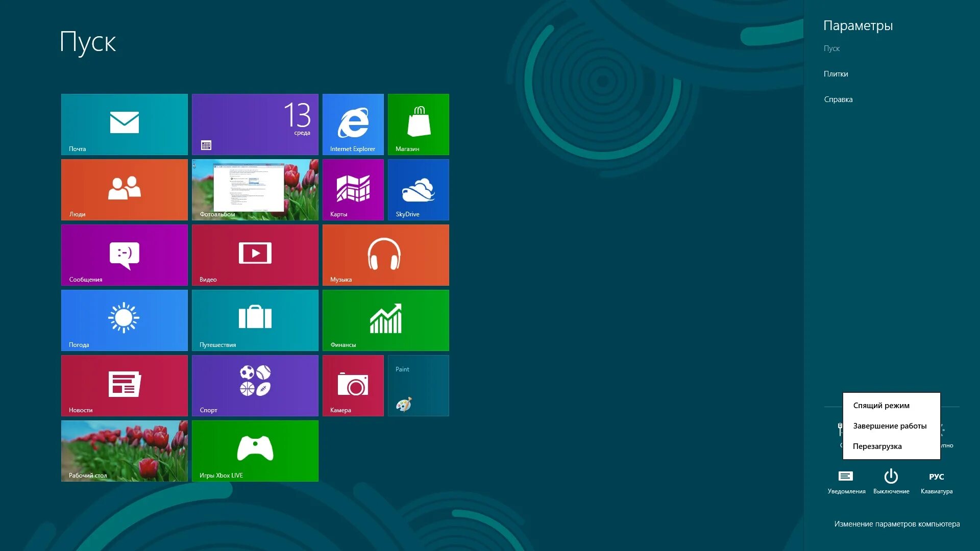The height and width of the screenshot is (551, 980).
Task: Select Спящий режим from the power menu
Action: tap(881, 405)
